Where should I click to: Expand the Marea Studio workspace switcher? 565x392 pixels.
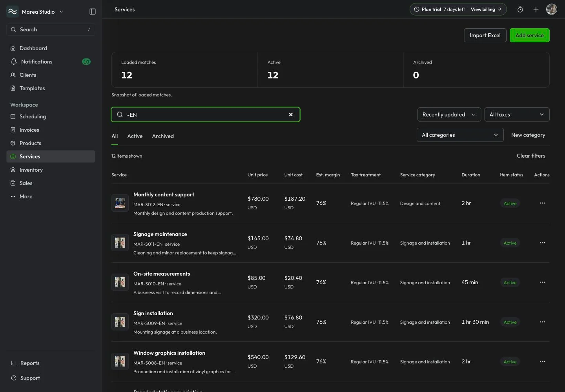(43, 12)
